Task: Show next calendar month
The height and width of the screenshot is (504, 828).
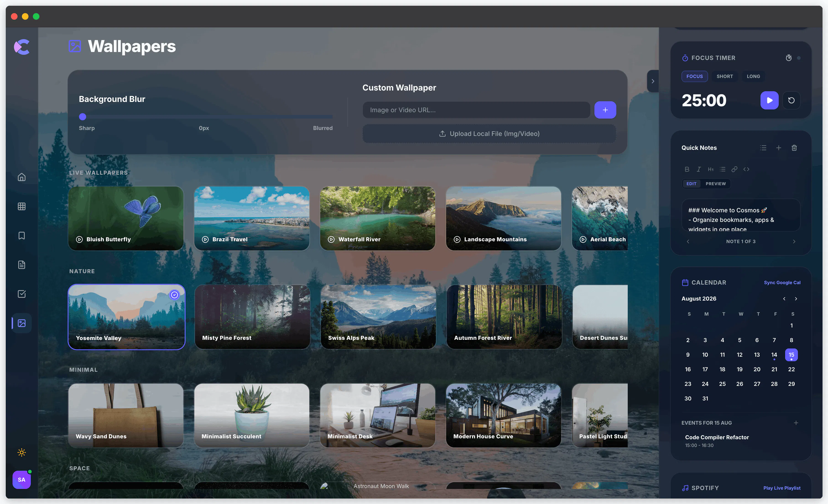Action: point(796,299)
